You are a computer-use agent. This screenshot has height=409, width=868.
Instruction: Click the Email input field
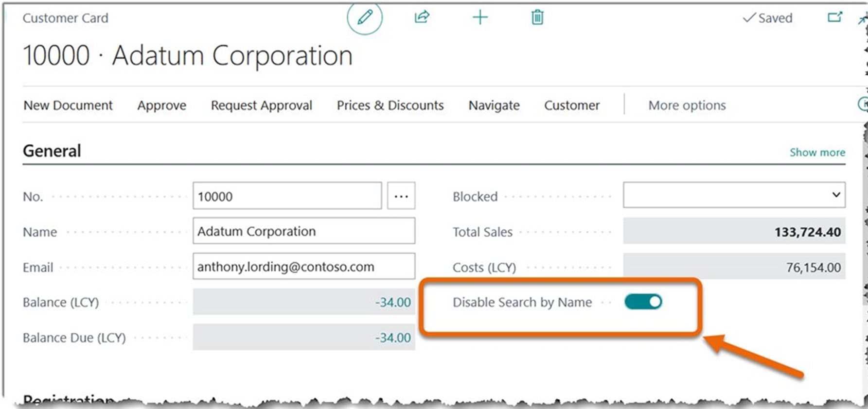(304, 266)
